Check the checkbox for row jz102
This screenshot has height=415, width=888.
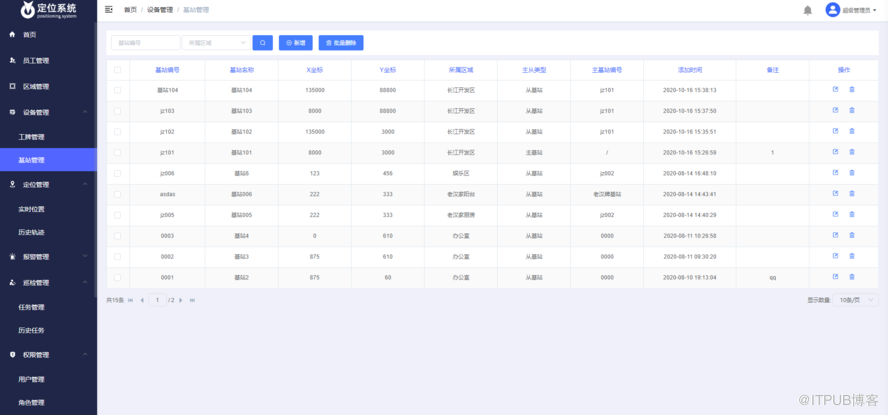[118, 131]
